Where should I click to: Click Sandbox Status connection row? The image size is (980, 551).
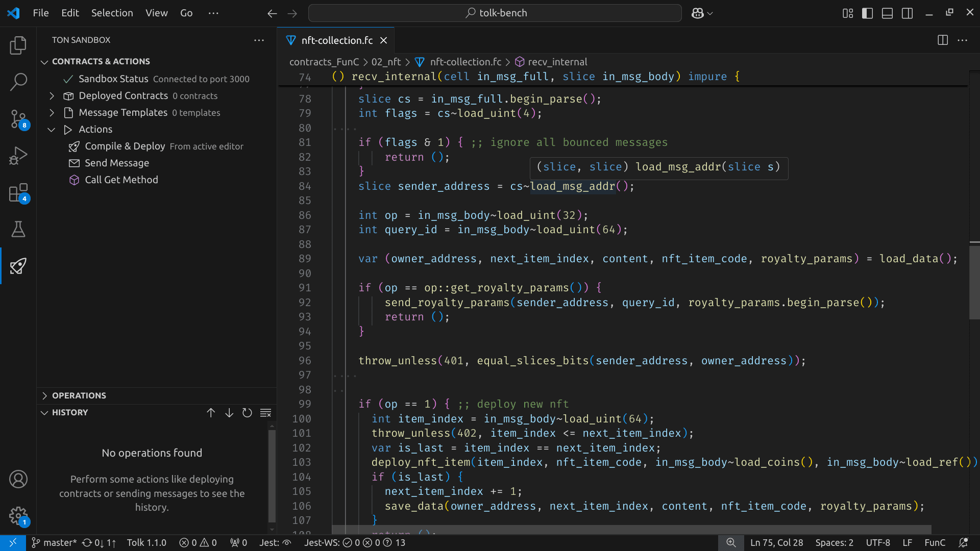point(156,79)
